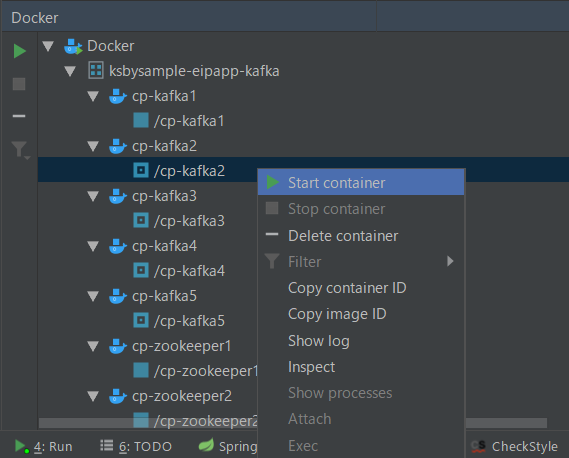This screenshot has height=458, width=569.
Task: Click Attach in the context menu
Action: pyautogui.click(x=361, y=419)
